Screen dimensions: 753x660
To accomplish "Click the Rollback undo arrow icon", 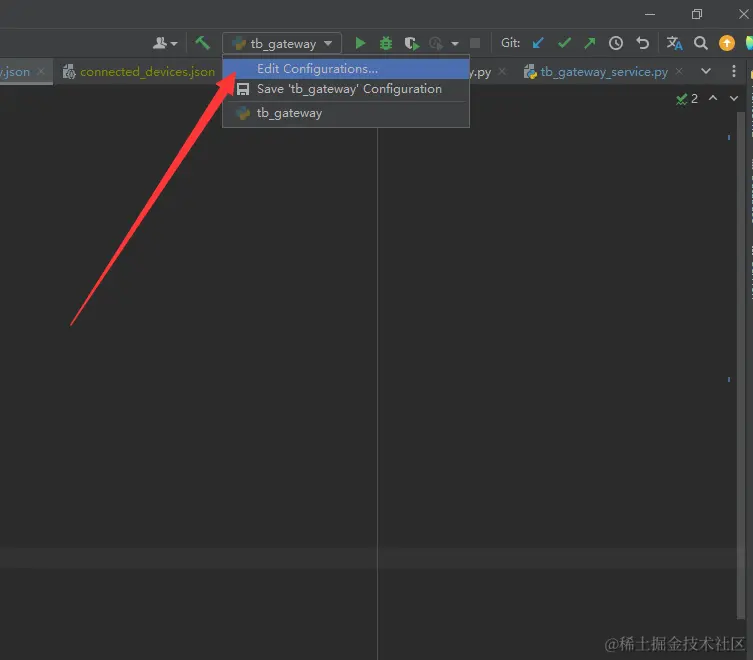I will (x=643, y=43).
